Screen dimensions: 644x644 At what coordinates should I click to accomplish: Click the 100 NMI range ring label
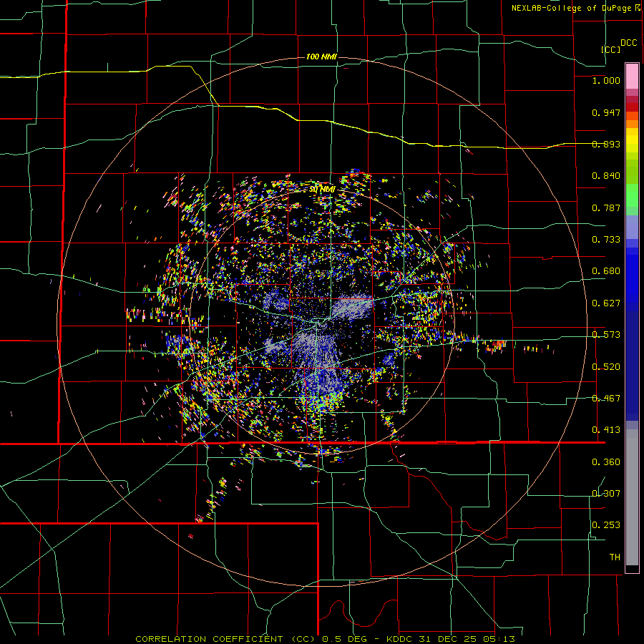[x=321, y=57]
